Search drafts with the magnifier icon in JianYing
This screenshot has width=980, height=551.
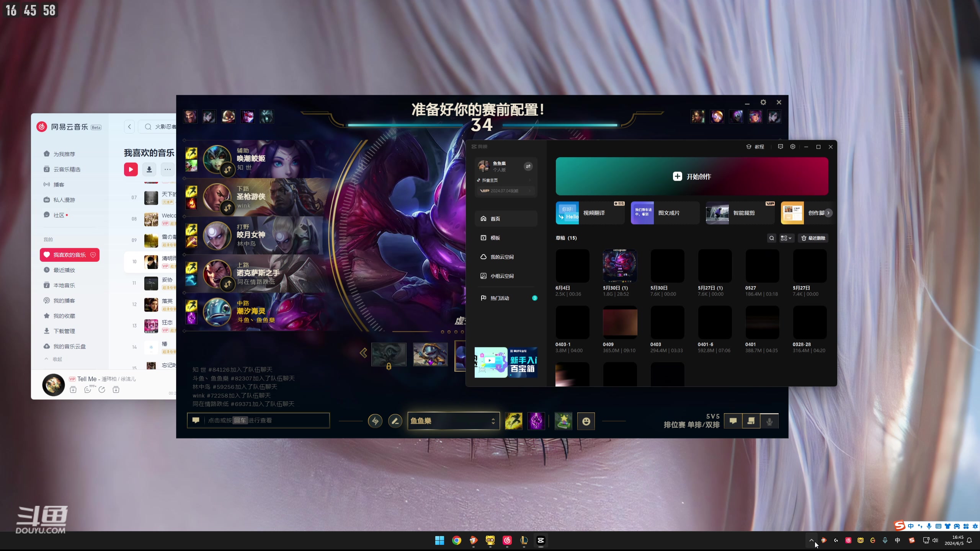[x=772, y=238]
